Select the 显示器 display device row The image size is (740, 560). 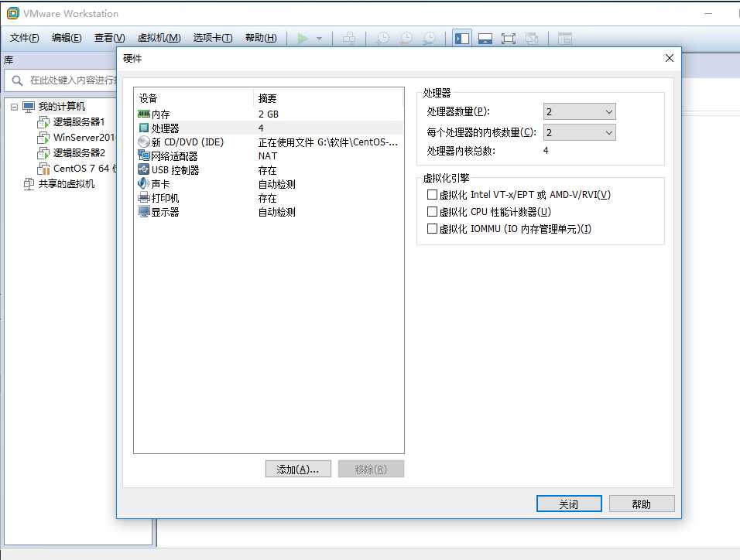269,212
